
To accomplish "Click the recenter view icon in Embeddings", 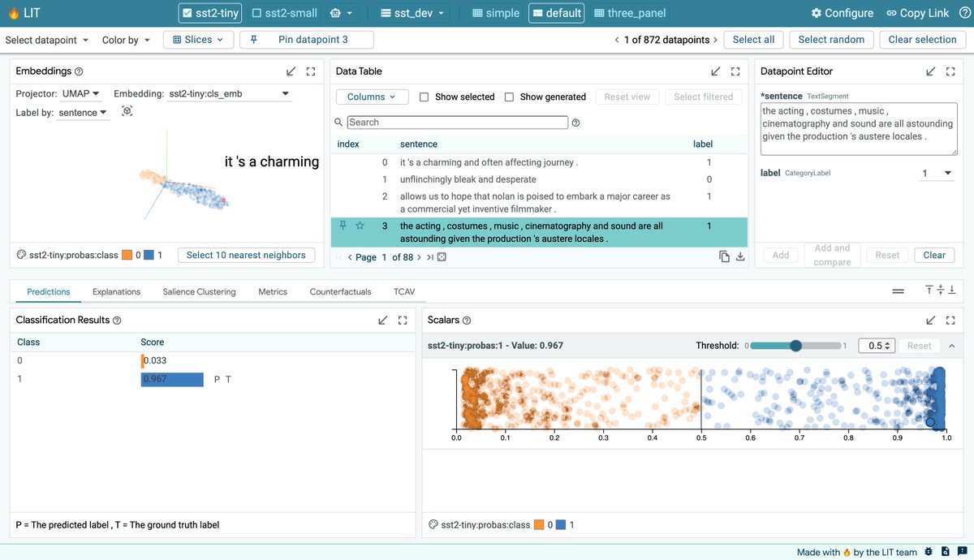I will click(127, 111).
